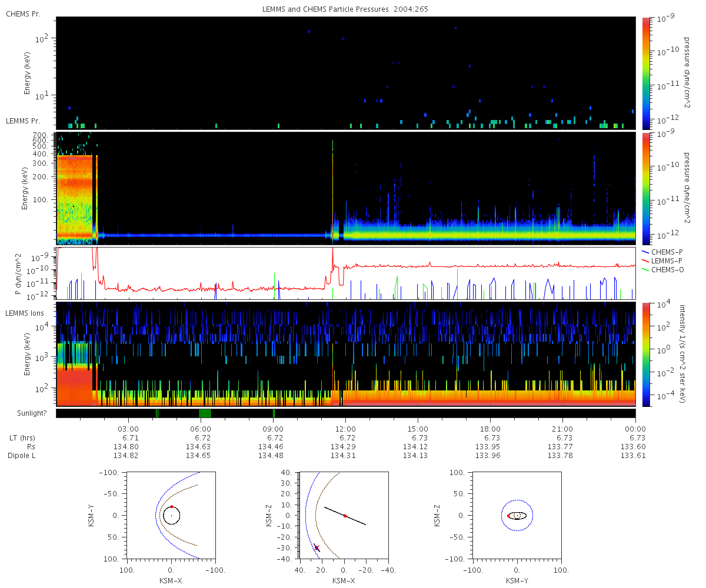Click the red spacecraft marker in KSM-X/KSM-Y plot
Image resolution: width=706 pixels, height=588 pixels.
point(171,506)
